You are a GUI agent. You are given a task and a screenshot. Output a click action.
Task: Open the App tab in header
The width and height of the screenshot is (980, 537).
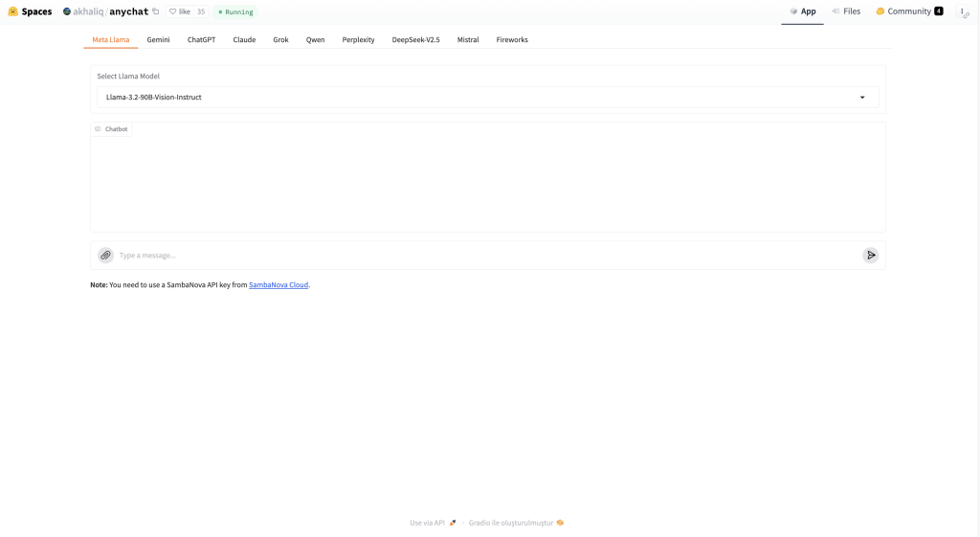803,11
